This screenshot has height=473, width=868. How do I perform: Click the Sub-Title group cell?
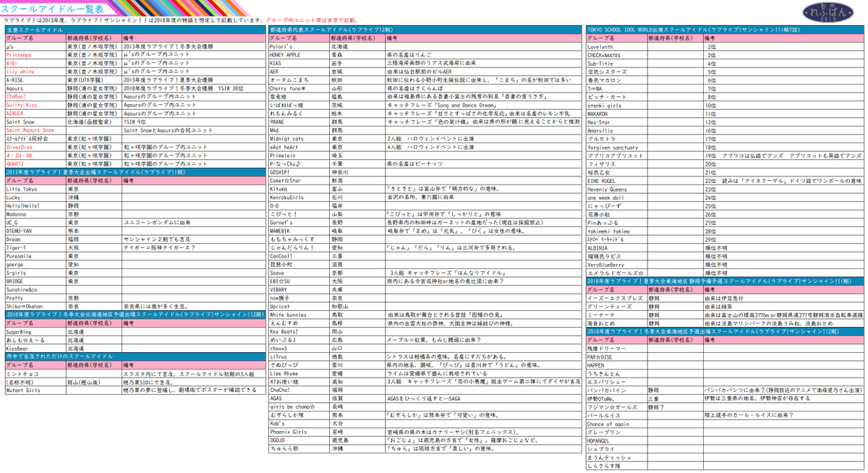pyautogui.click(x=616, y=63)
